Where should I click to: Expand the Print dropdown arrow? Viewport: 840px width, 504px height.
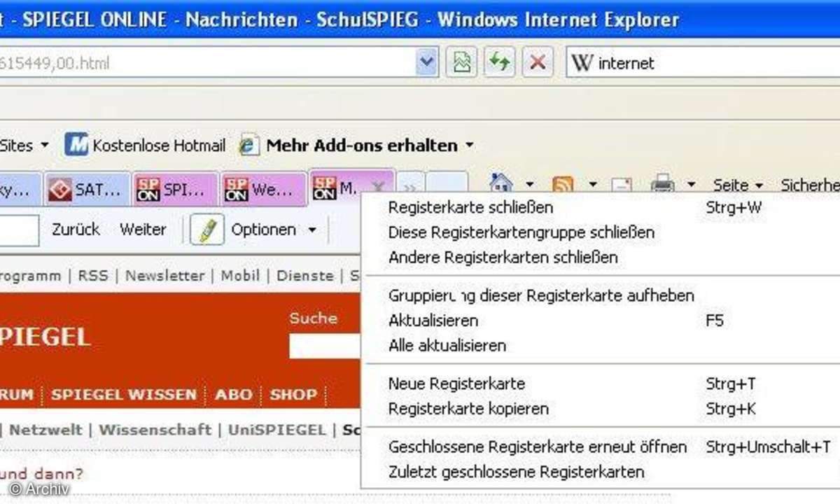point(692,185)
